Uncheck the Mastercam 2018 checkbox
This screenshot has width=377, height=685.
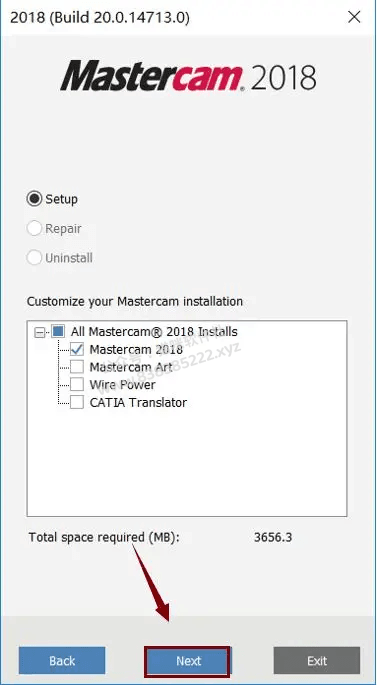click(x=77, y=349)
